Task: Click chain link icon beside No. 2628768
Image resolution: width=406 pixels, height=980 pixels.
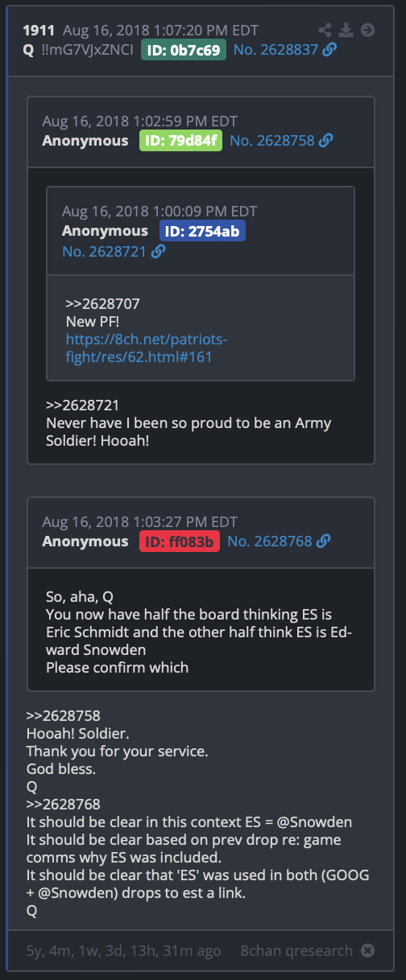Action: (x=323, y=541)
